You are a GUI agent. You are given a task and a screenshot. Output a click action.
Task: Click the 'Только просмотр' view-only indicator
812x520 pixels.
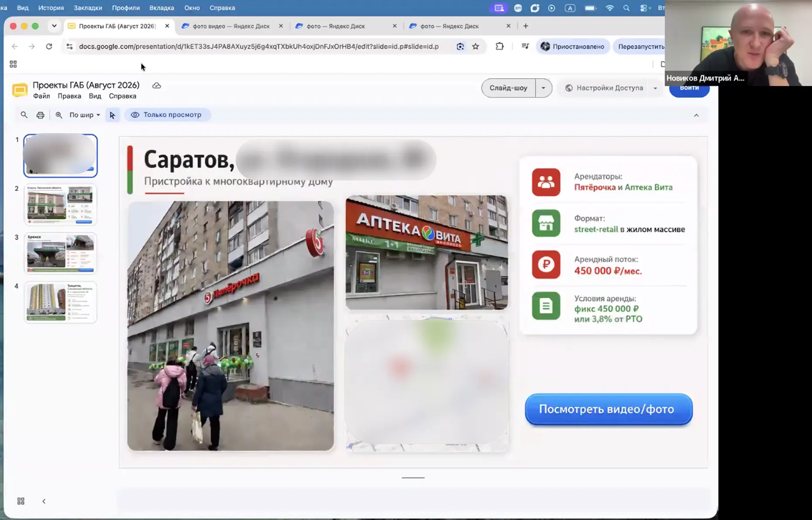pos(167,115)
